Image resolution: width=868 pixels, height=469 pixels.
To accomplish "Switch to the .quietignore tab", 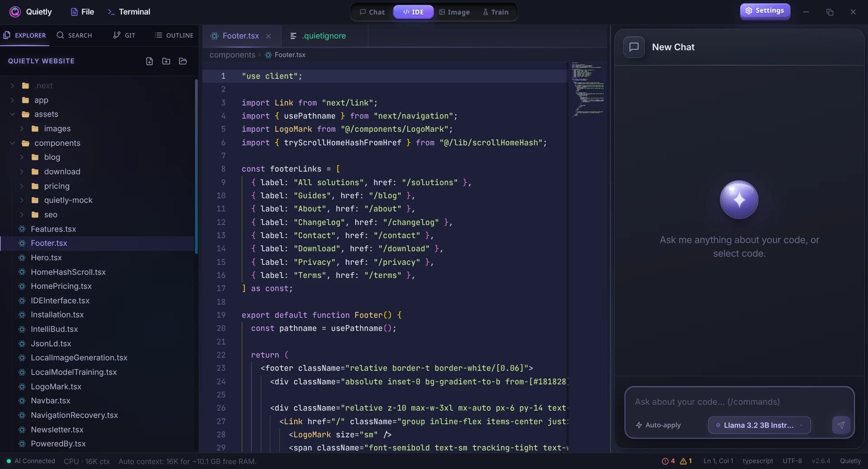I will pyautogui.click(x=324, y=36).
